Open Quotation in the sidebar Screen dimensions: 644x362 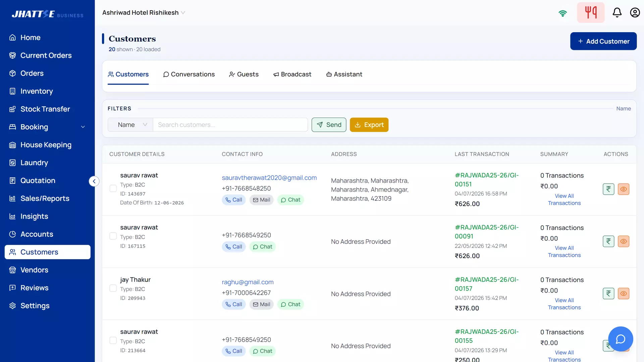[48, 180]
